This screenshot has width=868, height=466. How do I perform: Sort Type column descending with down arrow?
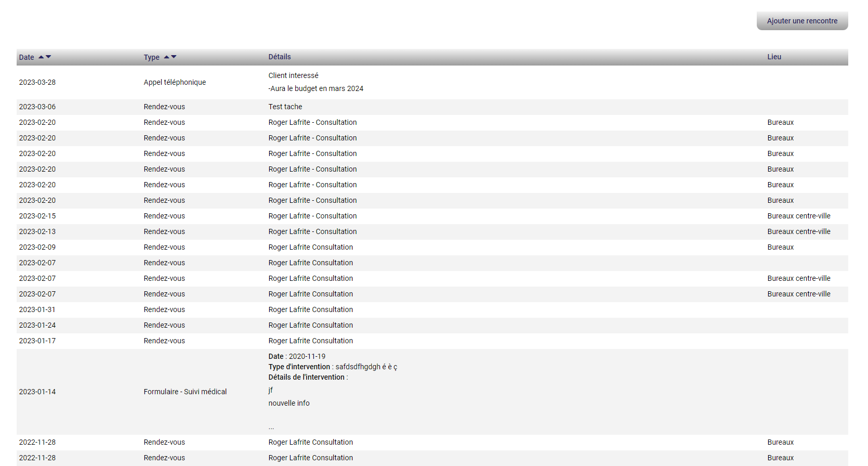[x=174, y=57]
